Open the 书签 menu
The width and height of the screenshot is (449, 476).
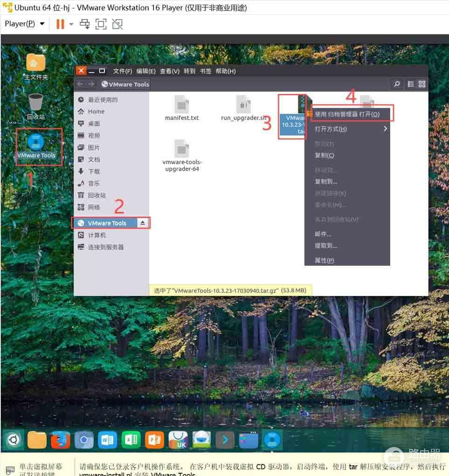[x=206, y=71]
